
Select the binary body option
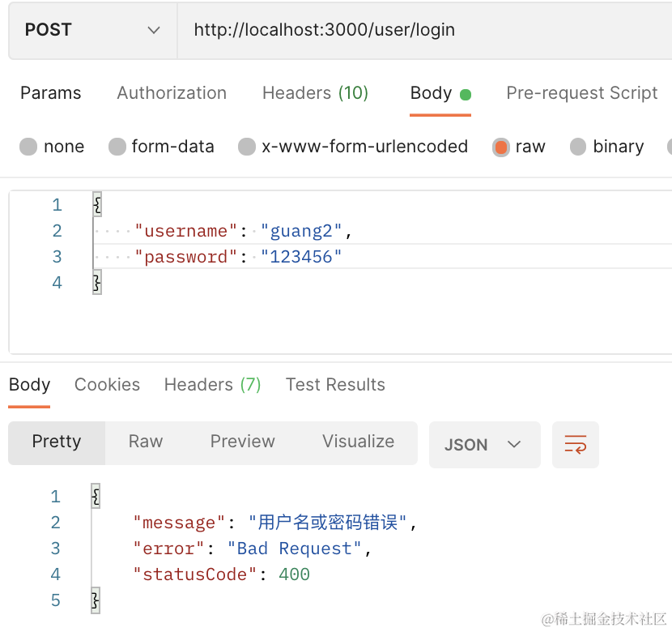(578, 147)
